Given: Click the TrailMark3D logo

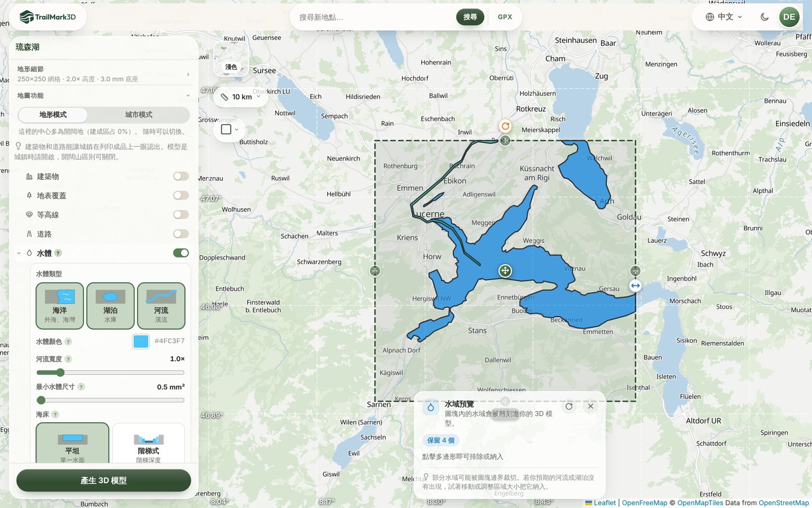Looking at the screenshot, I should pyautogui.click(x=48, y=17).
